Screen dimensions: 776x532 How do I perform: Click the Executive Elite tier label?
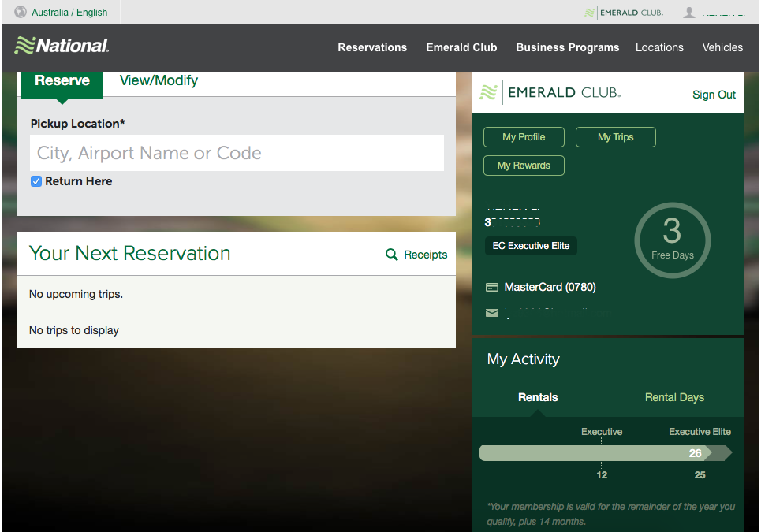pyautogui.click(x=700, y=432)
